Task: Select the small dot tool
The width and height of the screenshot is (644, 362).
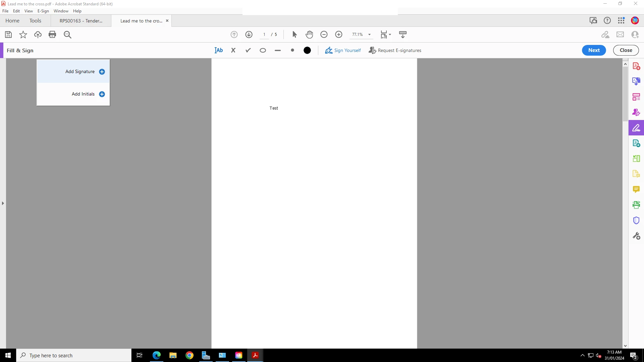Action: tap(292, 50)
